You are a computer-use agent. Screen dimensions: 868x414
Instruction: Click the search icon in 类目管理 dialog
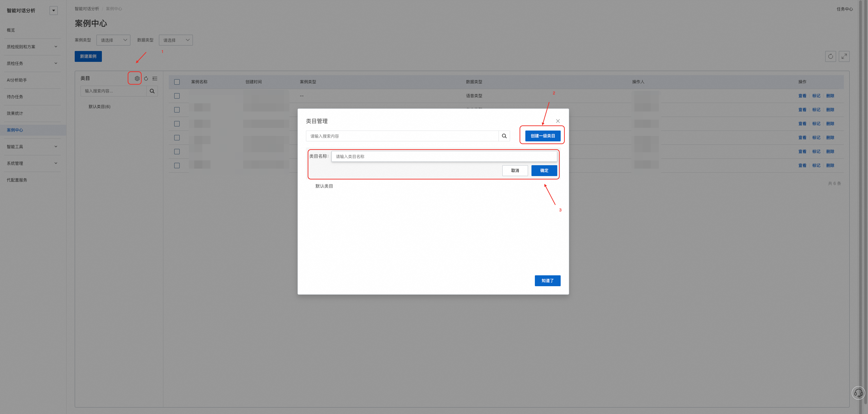(x=504, y=136)
